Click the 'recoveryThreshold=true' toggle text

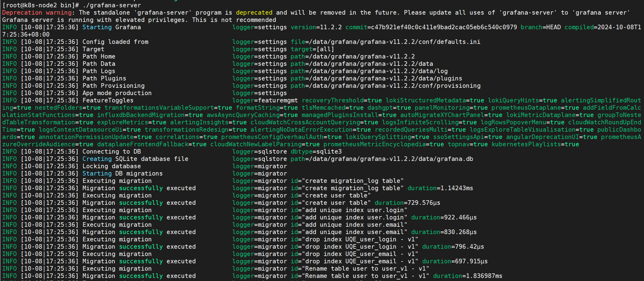click(x=342, y=100)
